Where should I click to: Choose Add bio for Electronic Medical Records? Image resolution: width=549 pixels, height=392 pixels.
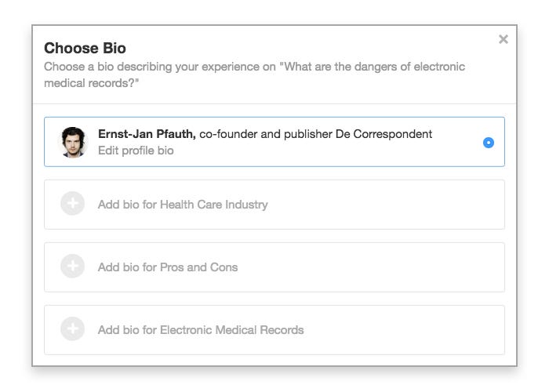(x=274, y=330)
